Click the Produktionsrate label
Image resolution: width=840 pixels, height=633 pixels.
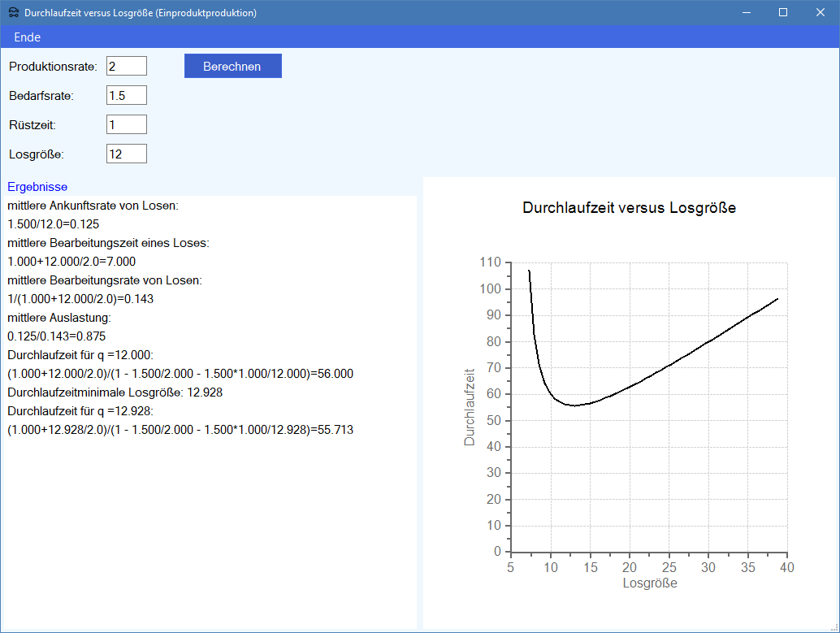(x=53, y=67)
